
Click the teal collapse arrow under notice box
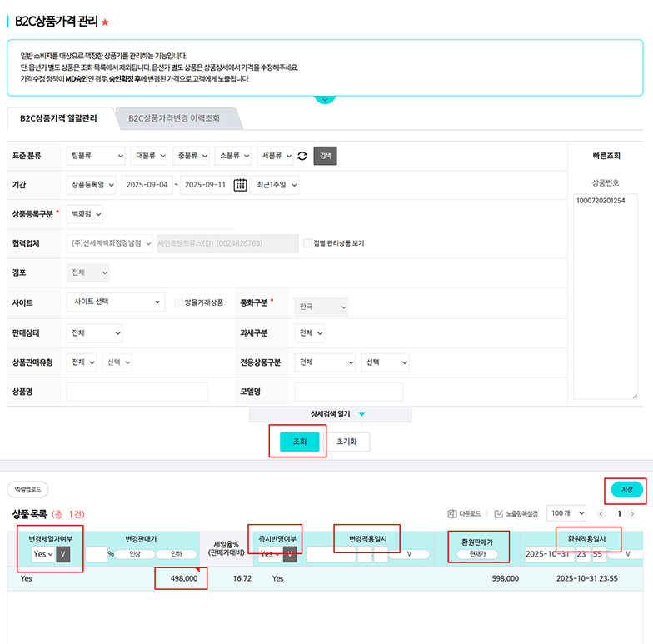pyautogui.click(x=325, y=100)
